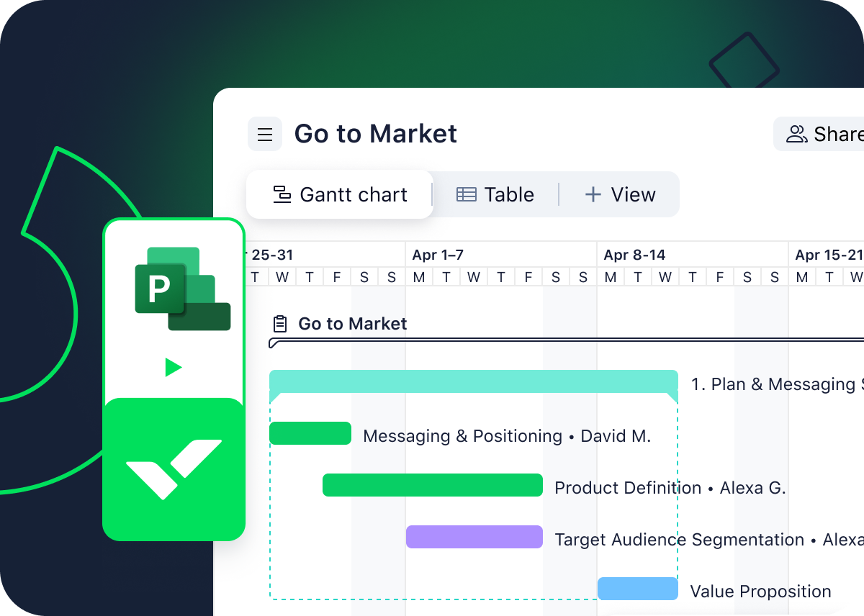
Task: Switch to the Gantt chart tab
Action: [340, 194]
